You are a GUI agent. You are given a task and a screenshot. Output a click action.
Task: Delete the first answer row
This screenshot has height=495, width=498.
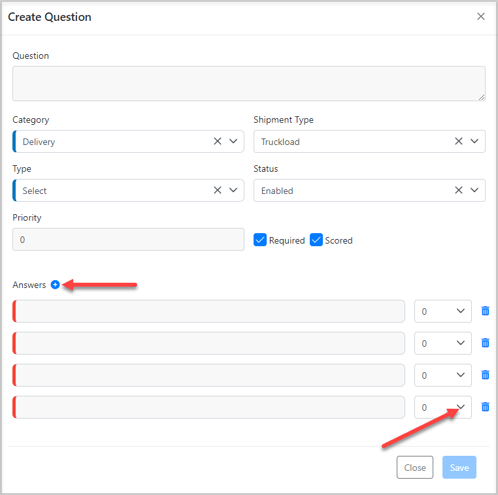[x=485, y=311]
